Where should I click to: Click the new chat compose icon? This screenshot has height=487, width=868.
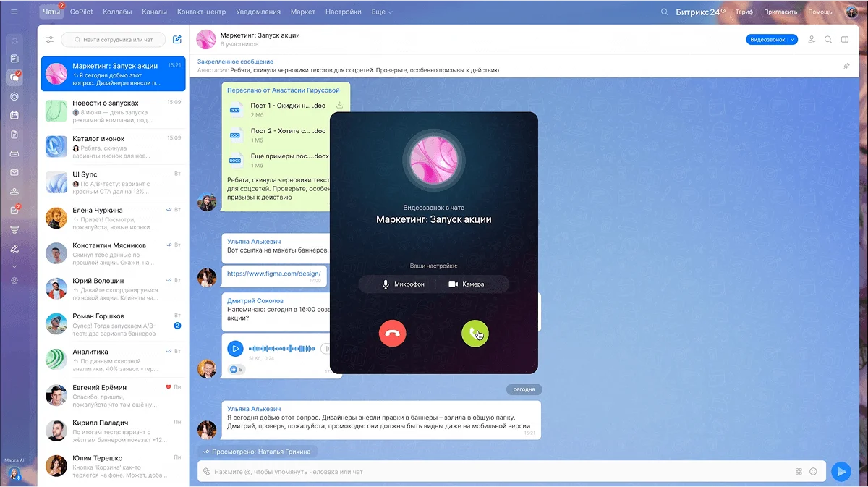pyautogui.click(x=176, y=40)
